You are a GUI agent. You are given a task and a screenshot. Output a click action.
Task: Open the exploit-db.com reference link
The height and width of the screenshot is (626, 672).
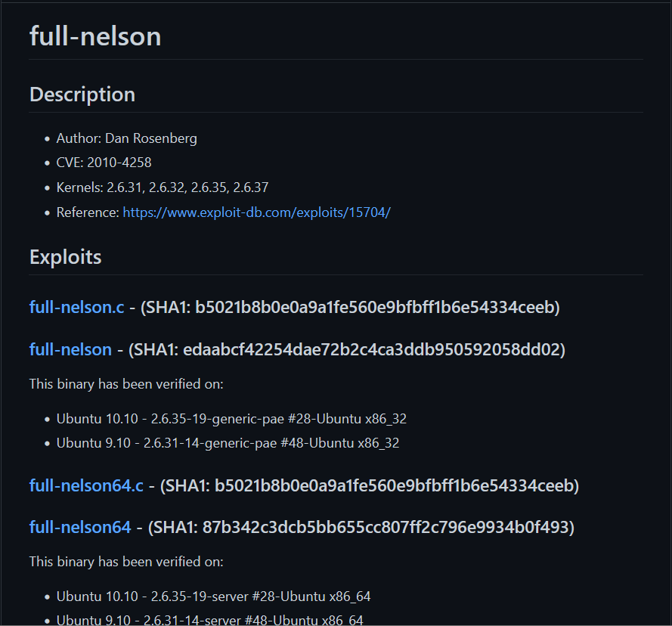pos(256,212)
